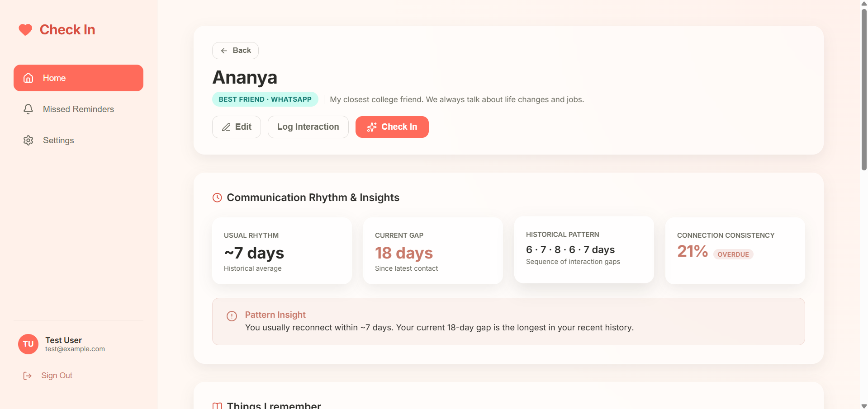Viewport: 868px width, 409px height.
Task: Click the HISTORICAL PATTERN label
Action: coord(563,235)
